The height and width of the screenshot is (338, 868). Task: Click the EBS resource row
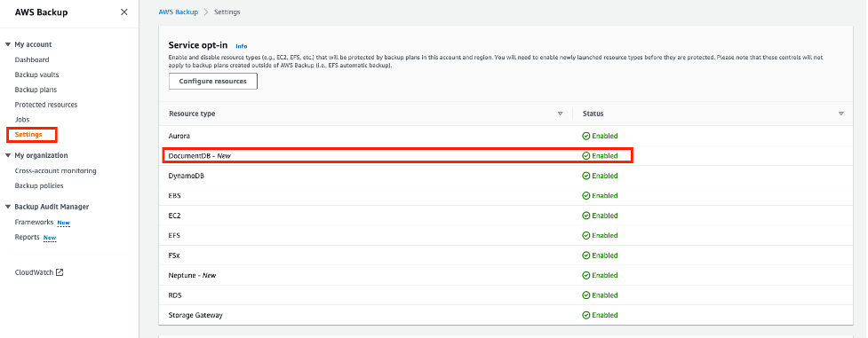(x=506, y=196)
